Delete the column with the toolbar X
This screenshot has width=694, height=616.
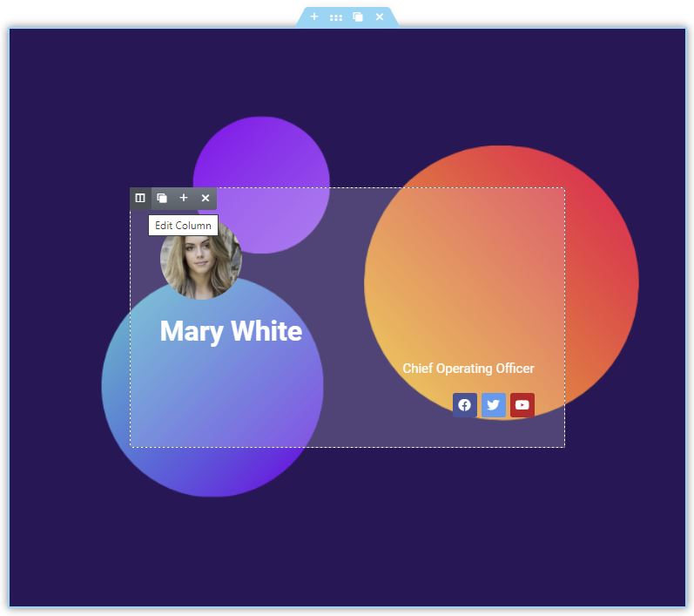(206, 198)
